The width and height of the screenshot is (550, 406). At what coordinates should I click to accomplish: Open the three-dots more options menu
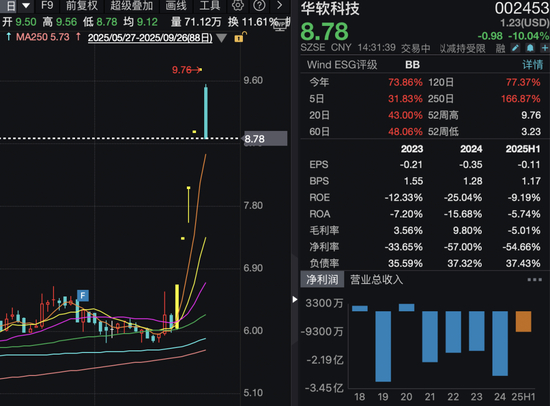(535, 280)
